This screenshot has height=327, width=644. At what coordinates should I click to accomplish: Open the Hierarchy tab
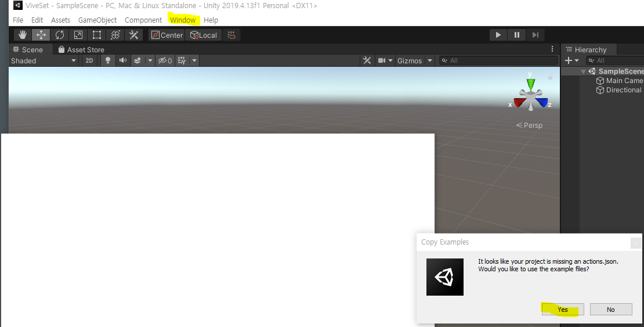(586, 49)
